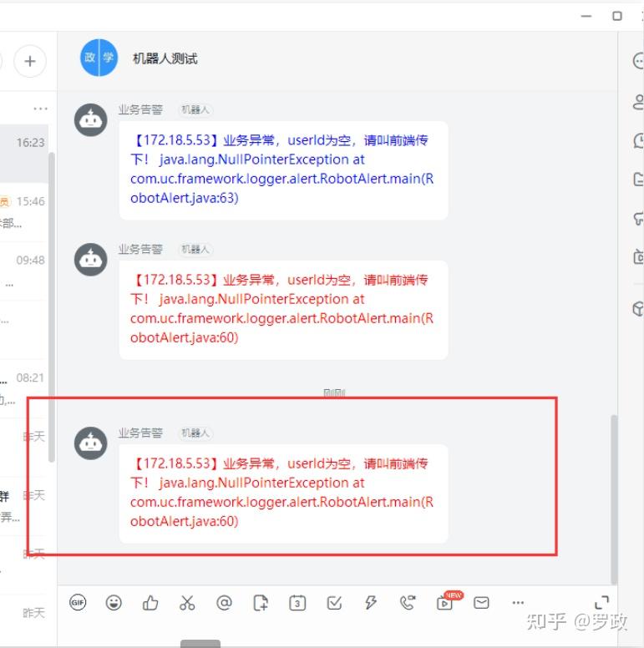Send a thumbs-up like
644x648 pixels.
pyautogui.click(x=150, y=603)
